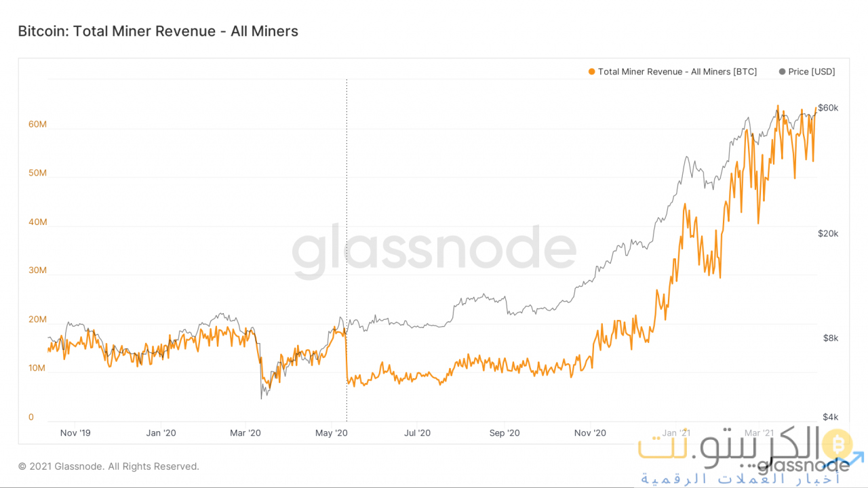This screenshot has height=488, width=868.
Task: Click the $20k price axis label
Action: [x=828, y=233]
